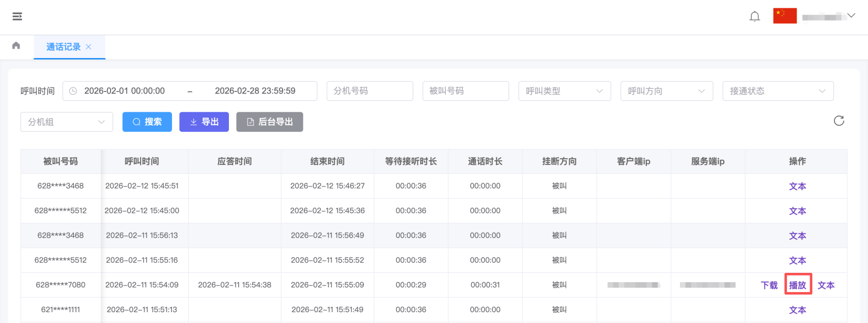Click the clock icon in date range
Image resolution: width=868 pixels, height=323 pixels.
click(73, 91)
